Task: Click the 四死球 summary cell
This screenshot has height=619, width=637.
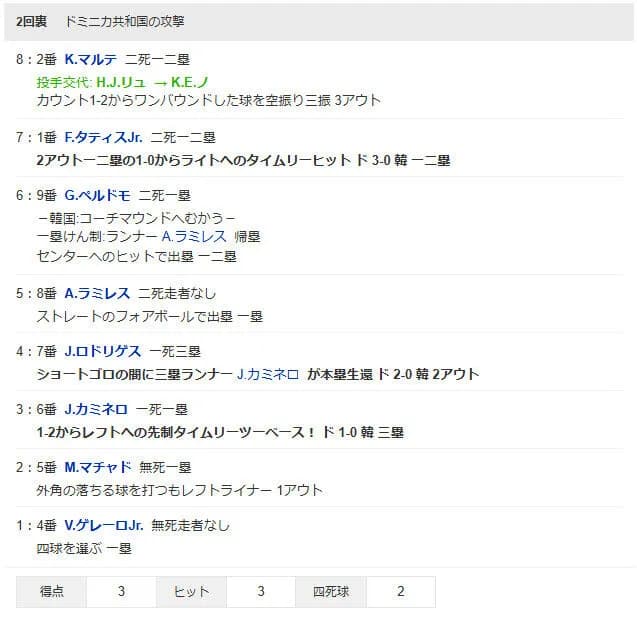Action: [x=331, y=591]
